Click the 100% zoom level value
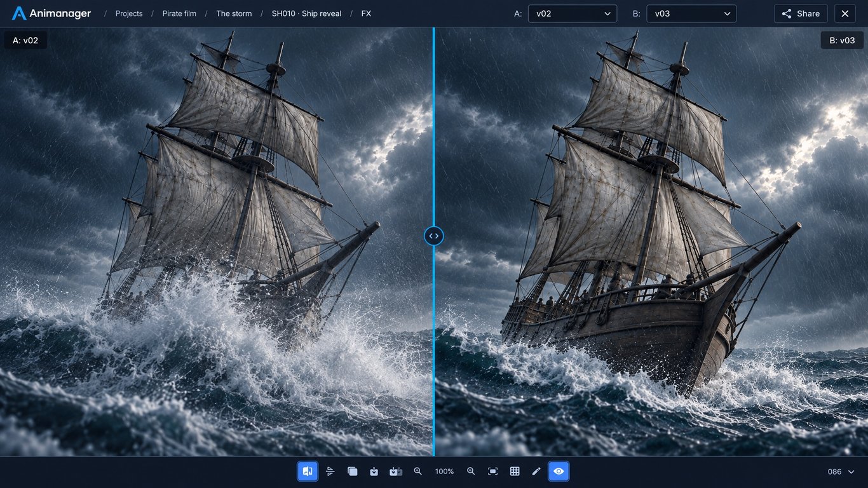Viewport: 868px width, 488px height. (x=444, y=471)
